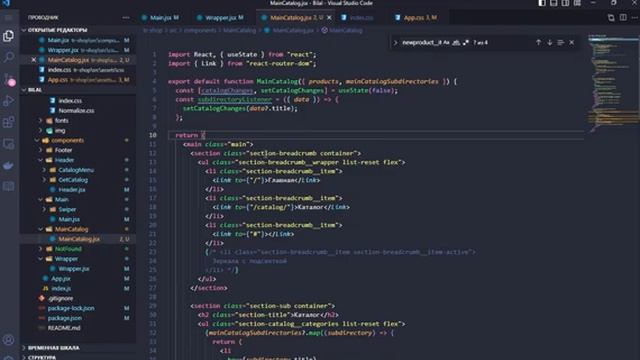This screenshot has height=360, width=640.
Task: Open README.md file
Action: click(x=64, y=328)
